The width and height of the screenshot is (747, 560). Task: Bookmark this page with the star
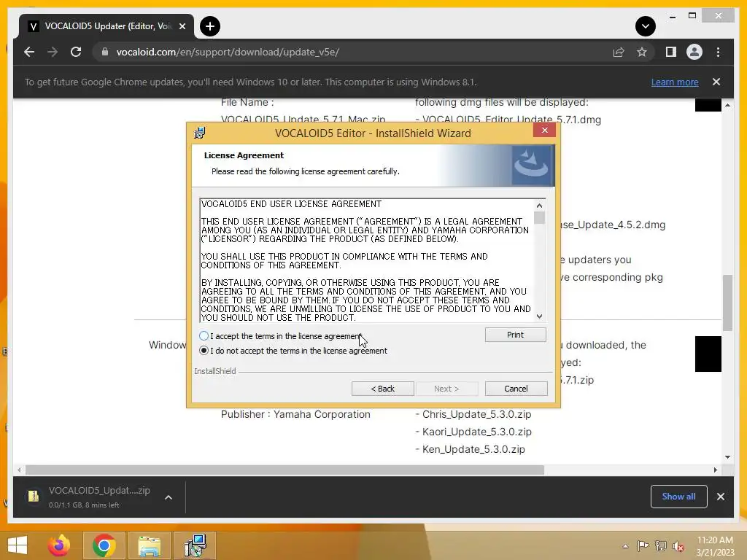tap(642, 52)
